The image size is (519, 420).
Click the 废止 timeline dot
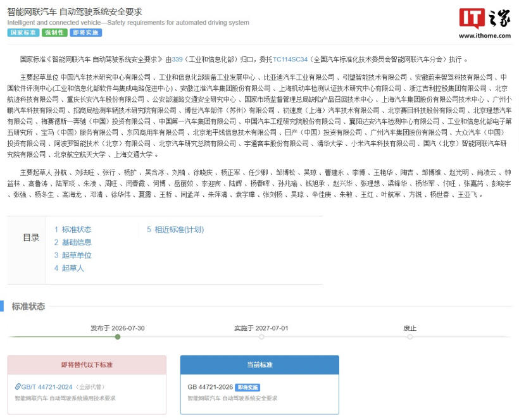tap(410, 337)
